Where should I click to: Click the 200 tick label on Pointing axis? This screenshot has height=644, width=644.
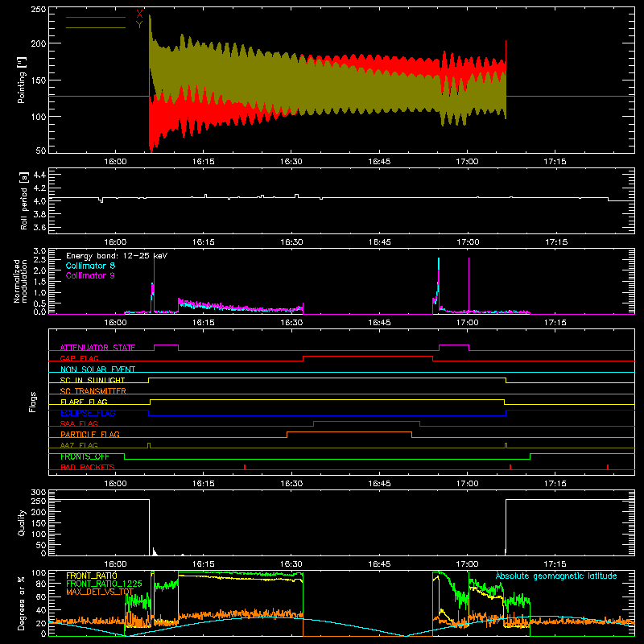[39, 43]
